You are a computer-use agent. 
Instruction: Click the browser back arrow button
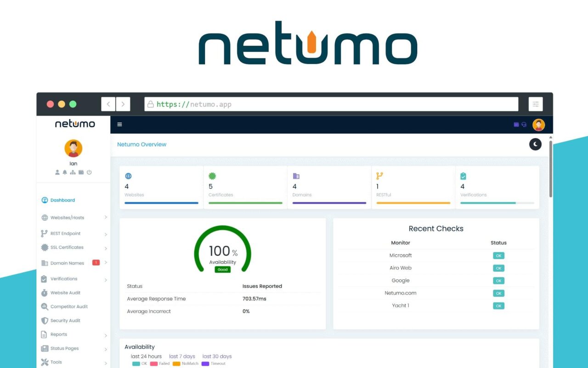click(x=108, y=104)
